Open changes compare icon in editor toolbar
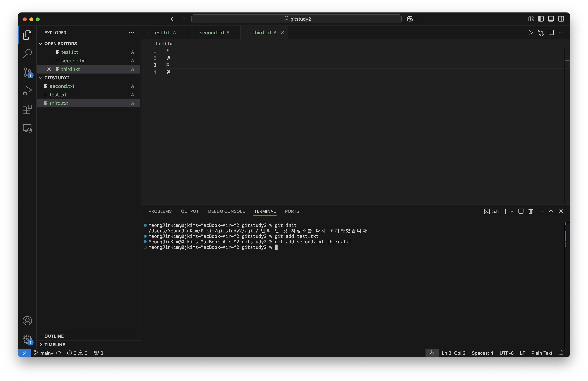This screenshot has width=588, height=381. coord(541,33)
